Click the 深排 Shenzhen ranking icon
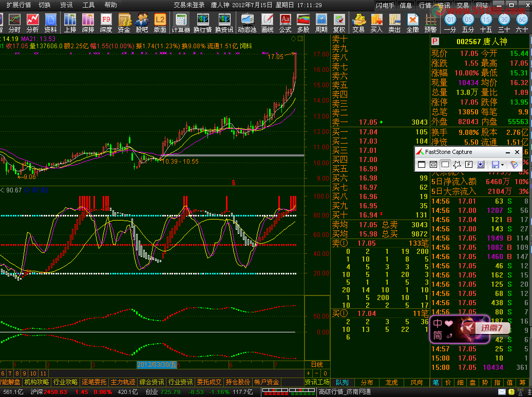Image resolution: width=532 pixels, height=397 pixels. (x=88, y=23)
